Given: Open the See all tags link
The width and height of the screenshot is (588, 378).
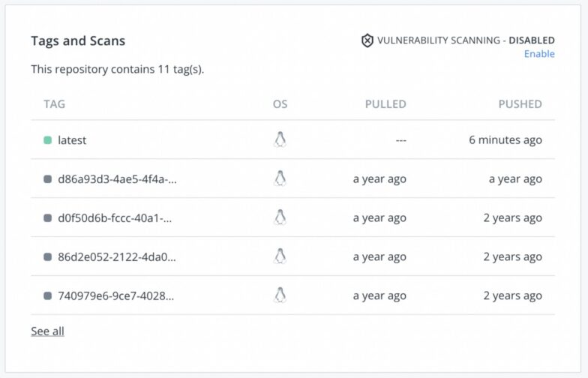Looking at the screenshot, I should click(x=48, y=331).
